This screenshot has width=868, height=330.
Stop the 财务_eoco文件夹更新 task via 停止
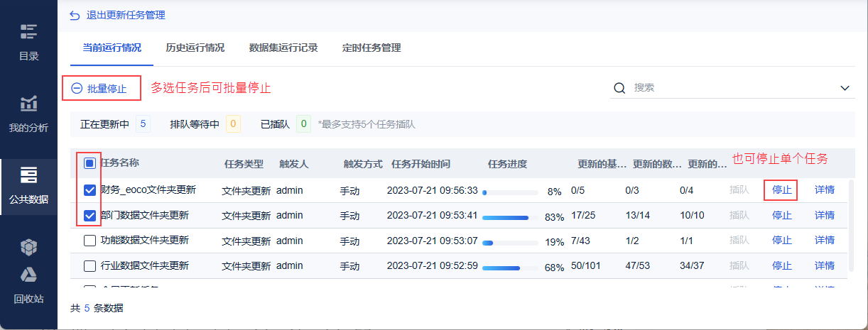click(782, 190)
